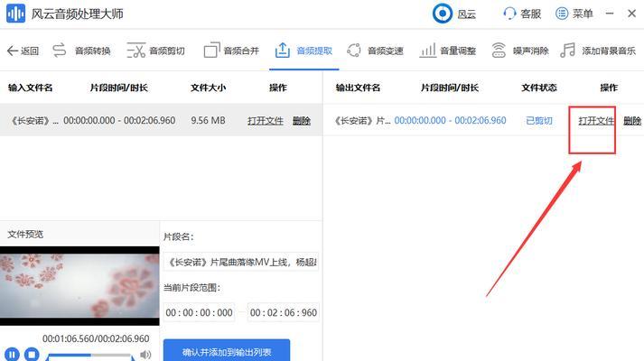
Task: Click the 9.56 MB file size cell
Action: point(209,121)
